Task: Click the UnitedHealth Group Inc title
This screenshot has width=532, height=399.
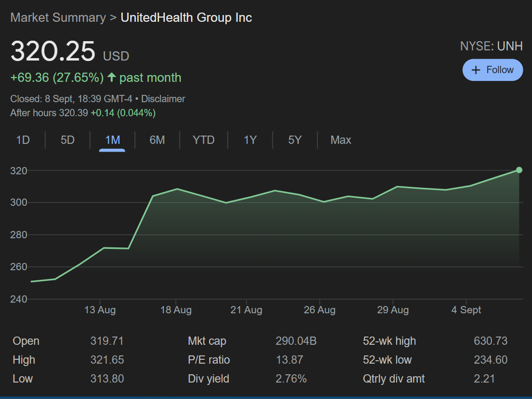Action: (186, 17)
